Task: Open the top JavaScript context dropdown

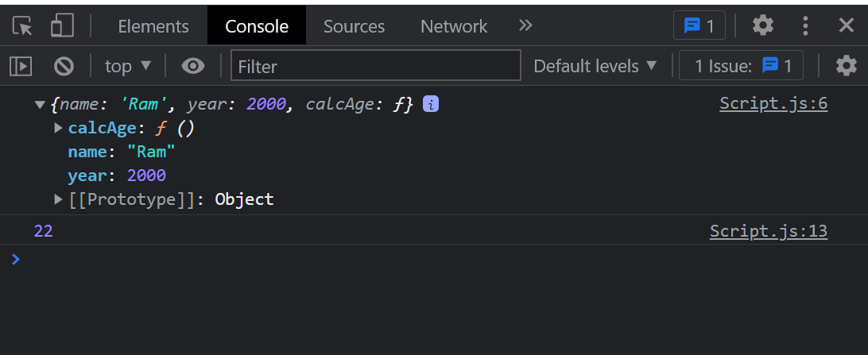Action: [128, 67]
